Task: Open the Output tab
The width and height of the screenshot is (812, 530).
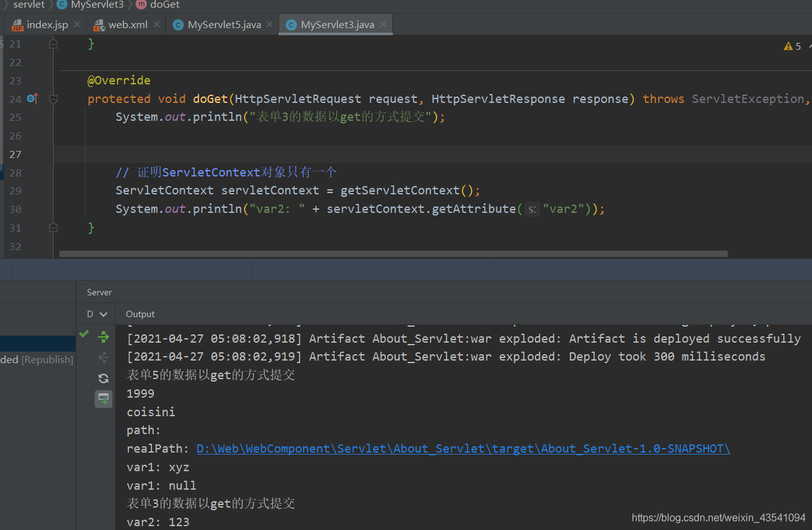Action: 140,314
